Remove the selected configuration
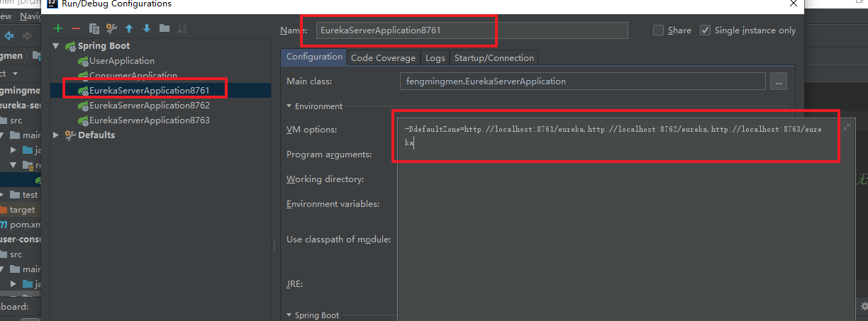 coord(76,28)
